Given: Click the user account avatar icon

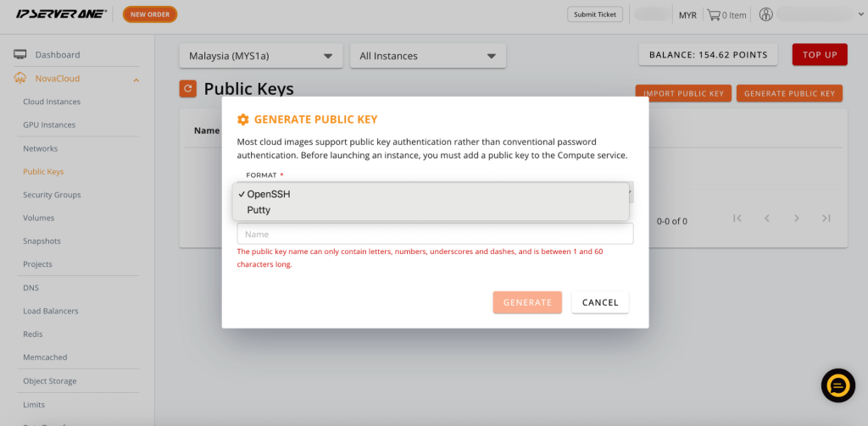Looking at the screenshot, I should [765, 15].
